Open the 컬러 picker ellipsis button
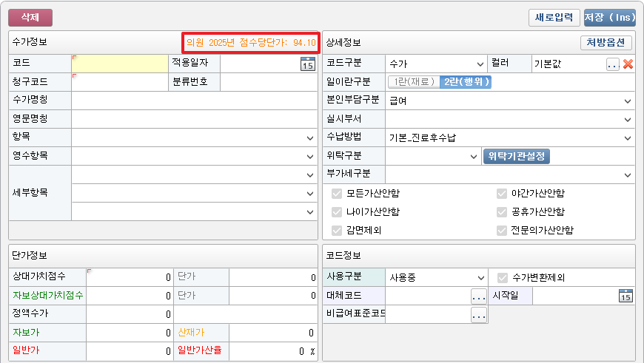 (613, 64)
